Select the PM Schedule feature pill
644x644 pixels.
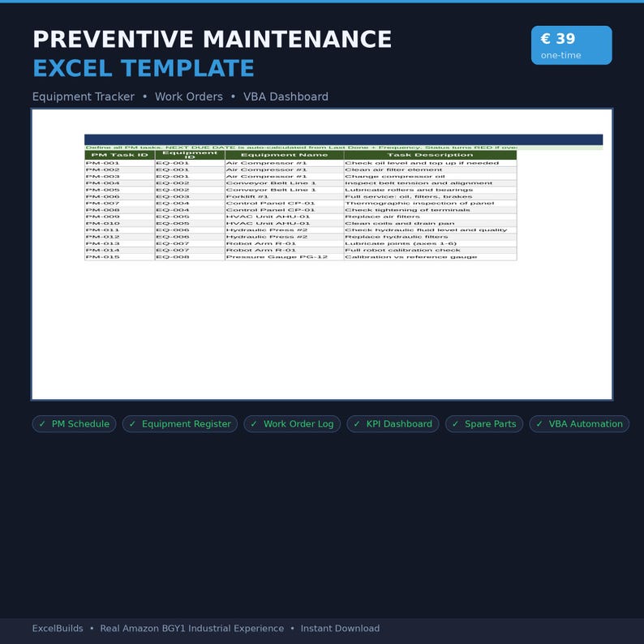pos(75,424)
